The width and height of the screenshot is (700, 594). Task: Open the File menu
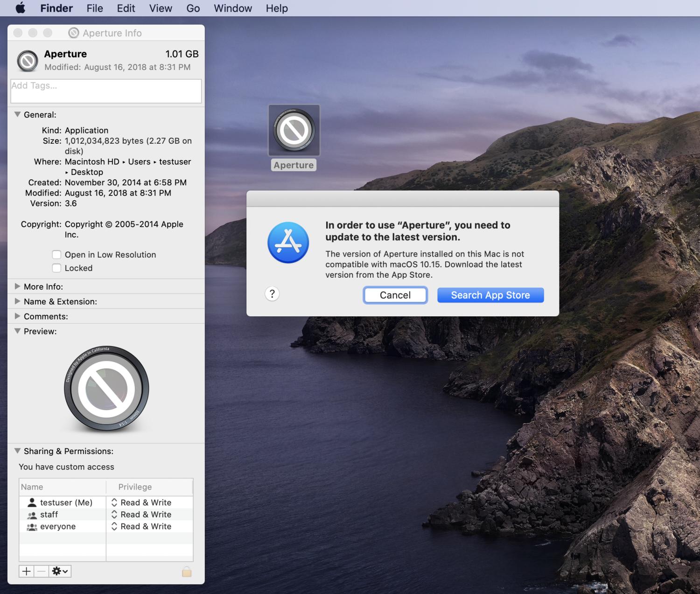pos(95,8)
